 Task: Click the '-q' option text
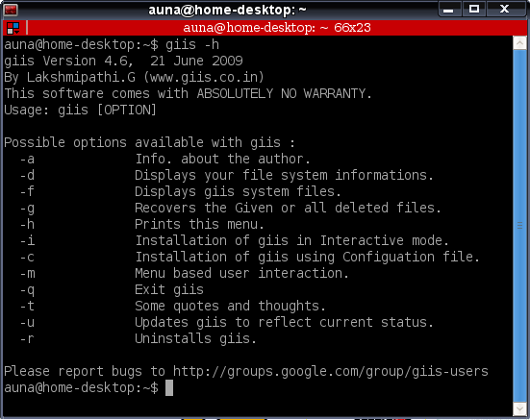click(27, 290)
